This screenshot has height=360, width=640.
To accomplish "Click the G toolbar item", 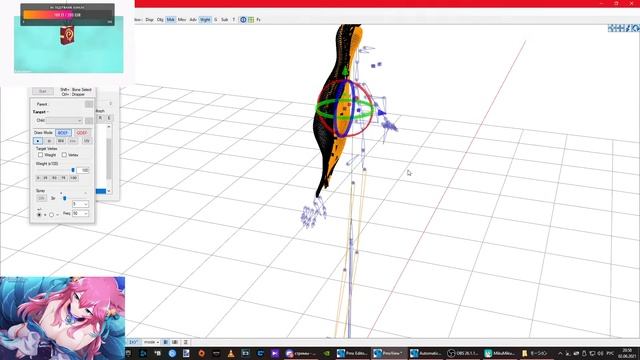I will coord(216,20).
